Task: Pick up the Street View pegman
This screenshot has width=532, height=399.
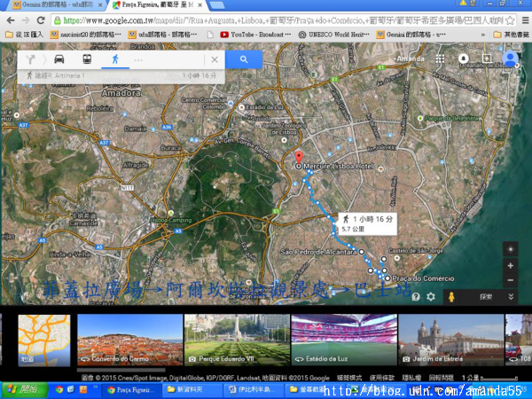Action: tap(452, 297)
